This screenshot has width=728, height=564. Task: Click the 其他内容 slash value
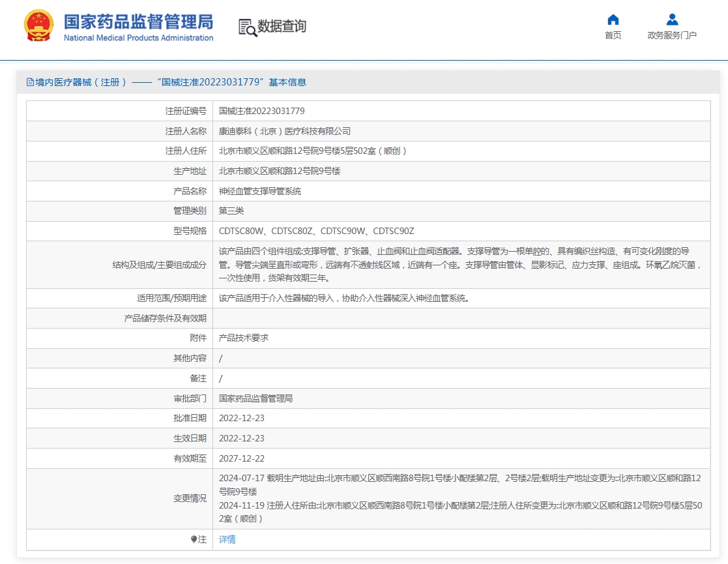point(220,359)
